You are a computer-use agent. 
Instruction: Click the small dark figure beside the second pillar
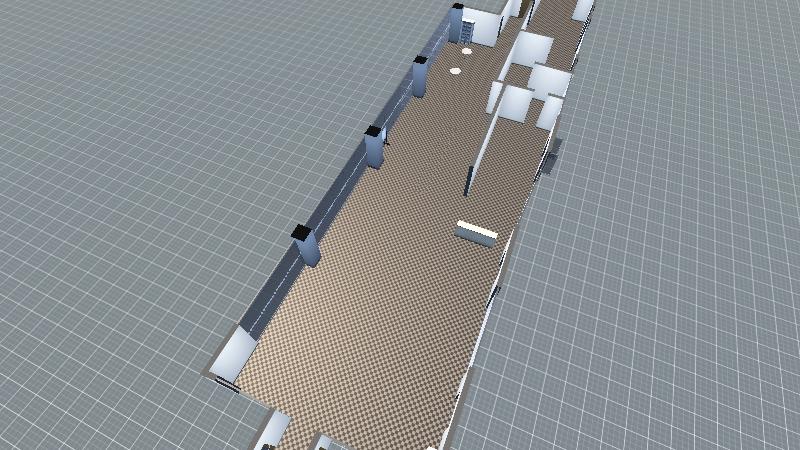[387, 142]
